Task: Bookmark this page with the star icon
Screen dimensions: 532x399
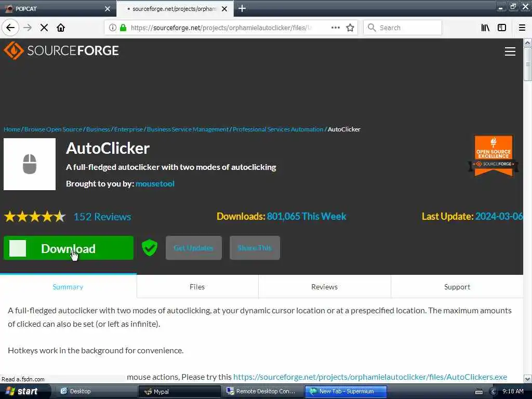Action: (x=350, y=28)
